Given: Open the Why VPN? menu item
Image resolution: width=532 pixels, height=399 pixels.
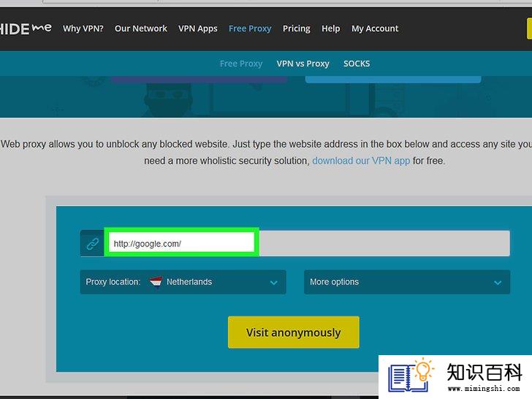Looking at the screenshot, I should point(83,28).
